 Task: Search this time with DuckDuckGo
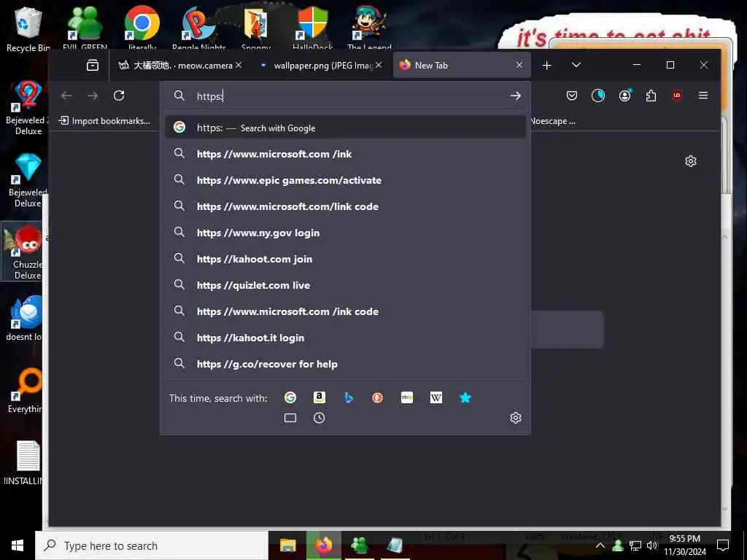click(x=378, y=397)
